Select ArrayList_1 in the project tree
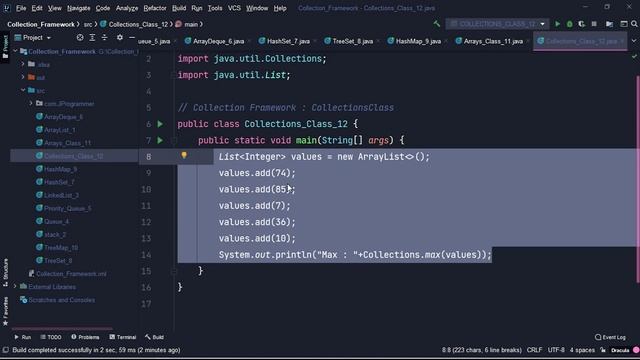The width and height of the screenshot is (640, 360). coord(60,130)
